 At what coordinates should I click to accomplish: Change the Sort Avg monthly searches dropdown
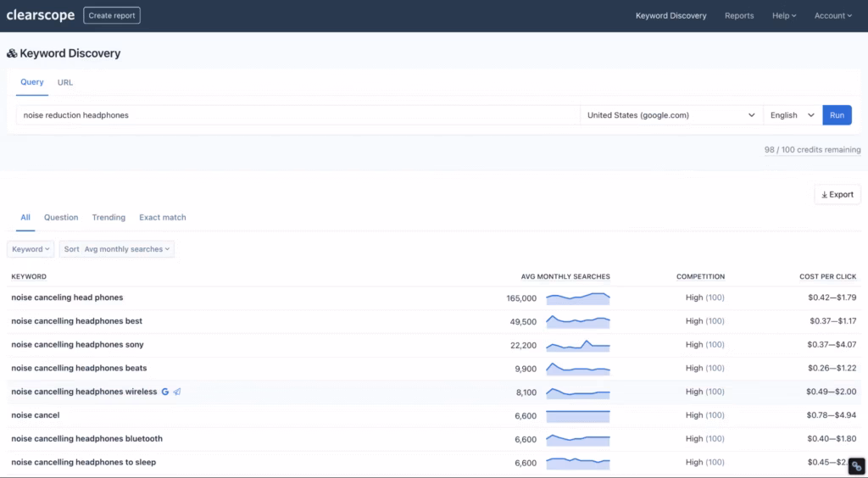117,249
